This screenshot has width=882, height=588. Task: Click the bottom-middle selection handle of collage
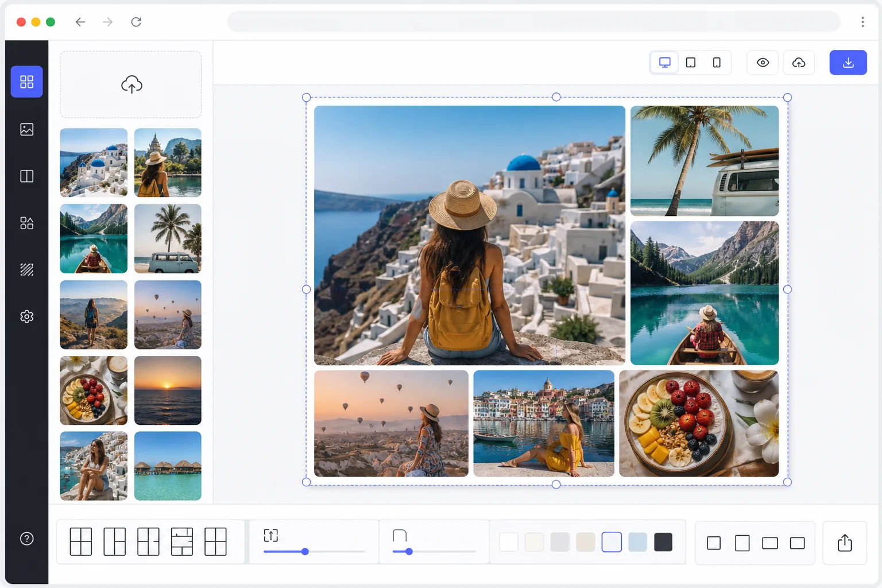coord(556,485)
